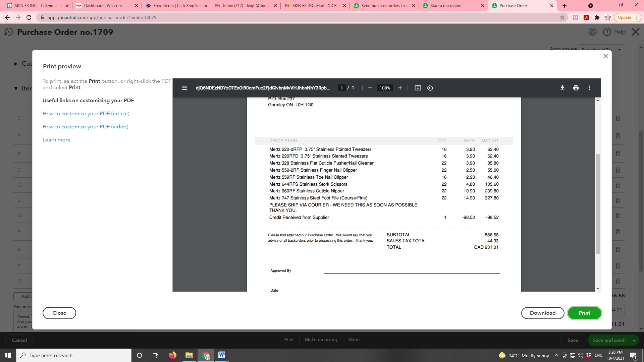
Task: Open Chrome extensions puzzle icon
Action: 597,17
